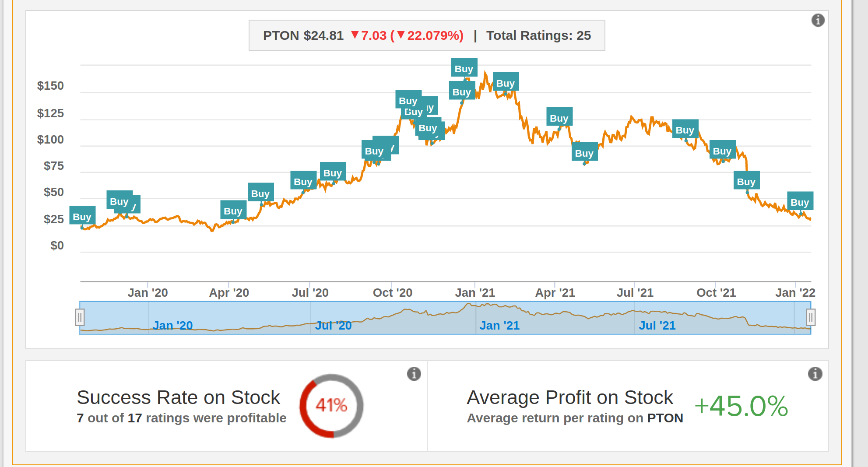Click the Average Profit on Stock heading
The width and height of the screenshot is (868, 467).
click(x=570, y=397)
